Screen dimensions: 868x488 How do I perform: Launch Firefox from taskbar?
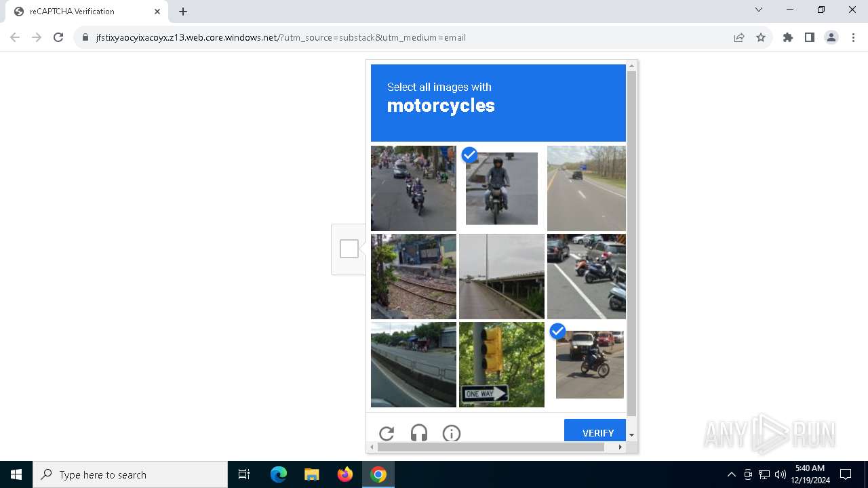point(345,474)
